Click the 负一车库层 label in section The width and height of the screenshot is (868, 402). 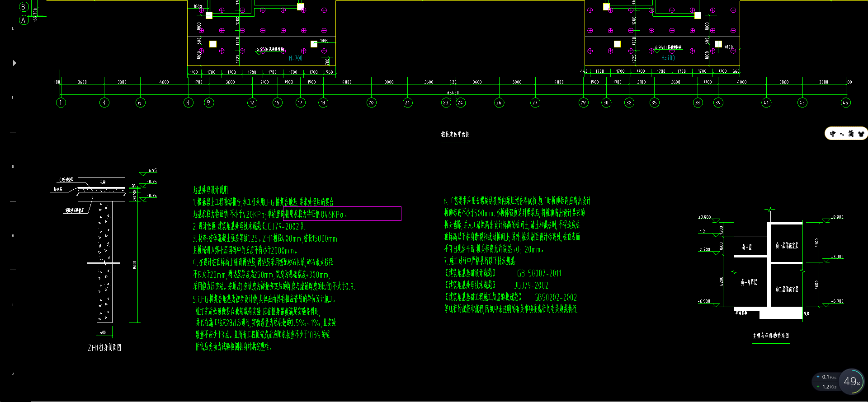tap(749, 282)
